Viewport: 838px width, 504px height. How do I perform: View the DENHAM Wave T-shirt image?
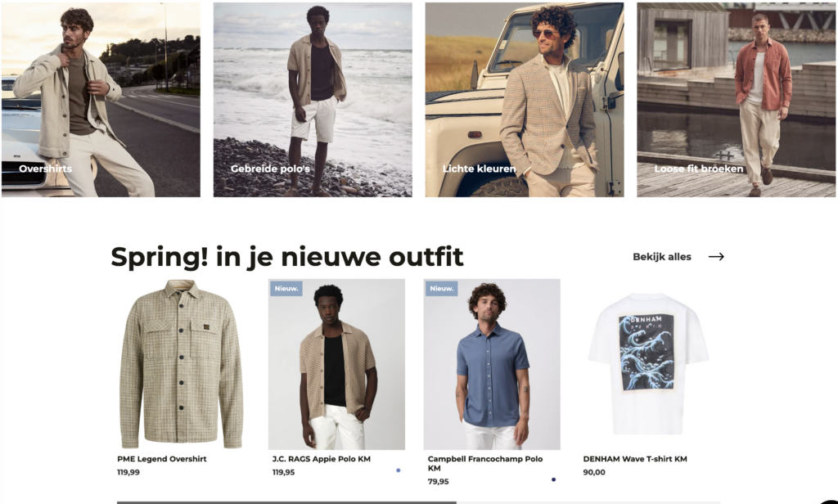pos(648,364)
